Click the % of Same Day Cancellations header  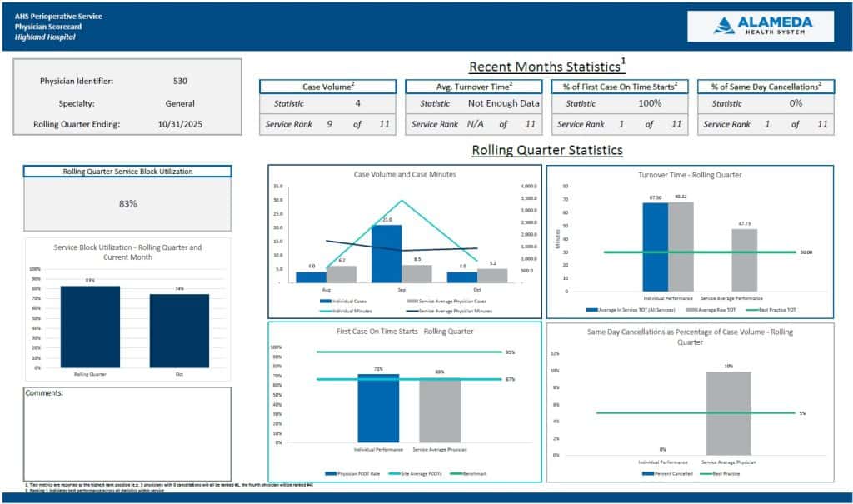click(x=766, y=87)
